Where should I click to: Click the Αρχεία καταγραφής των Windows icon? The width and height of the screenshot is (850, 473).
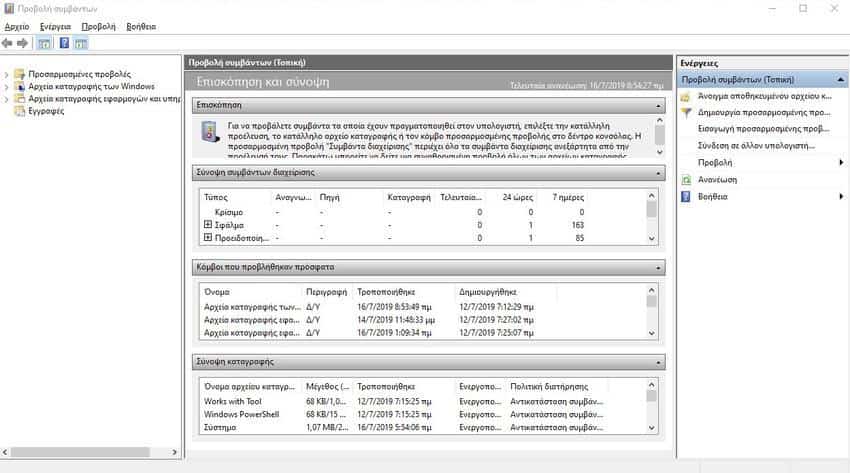tap(20, 87)
